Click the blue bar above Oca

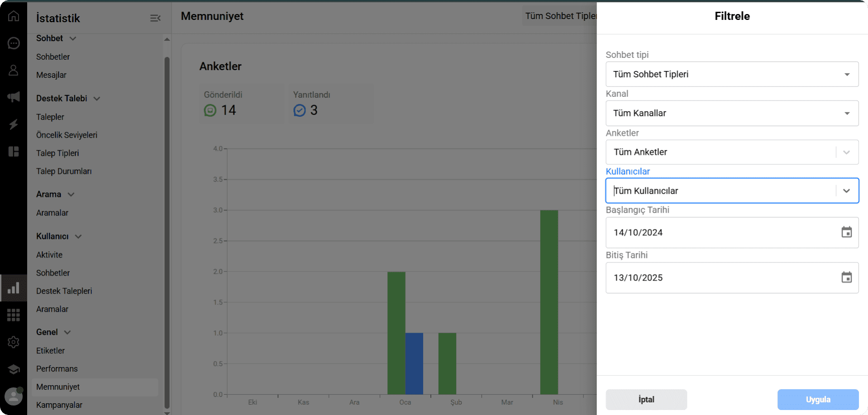point(414,364)
